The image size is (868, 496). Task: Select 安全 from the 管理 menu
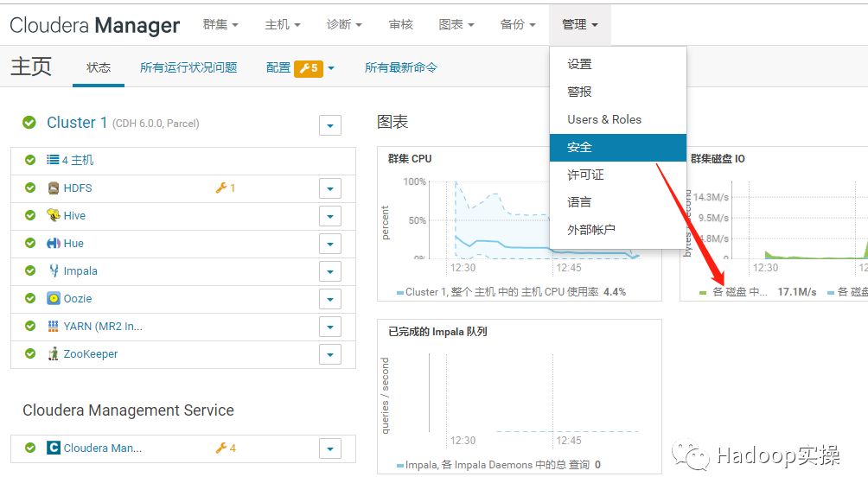pyautogui.click(x=579, y=147)
